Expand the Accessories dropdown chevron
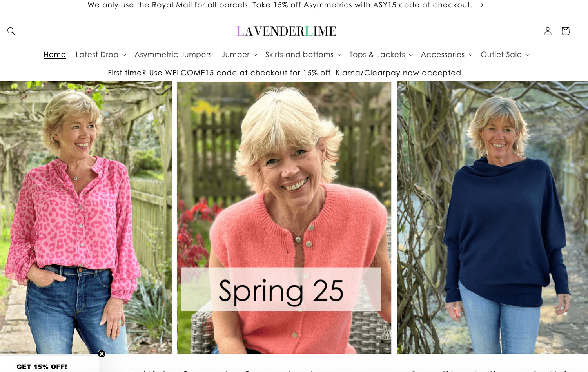Screen dimensions: 588x372 (470, 55)
